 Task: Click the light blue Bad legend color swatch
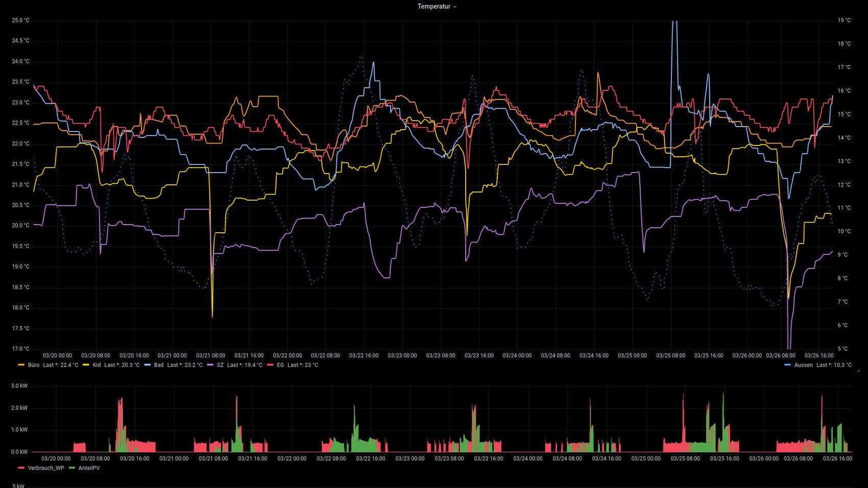click(x=147, y=365)
